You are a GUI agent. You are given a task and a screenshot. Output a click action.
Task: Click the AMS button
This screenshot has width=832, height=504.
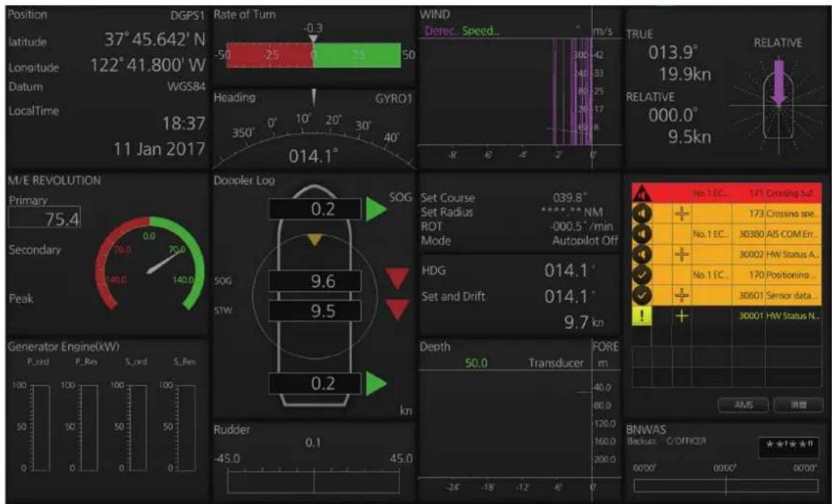[743, 405]
